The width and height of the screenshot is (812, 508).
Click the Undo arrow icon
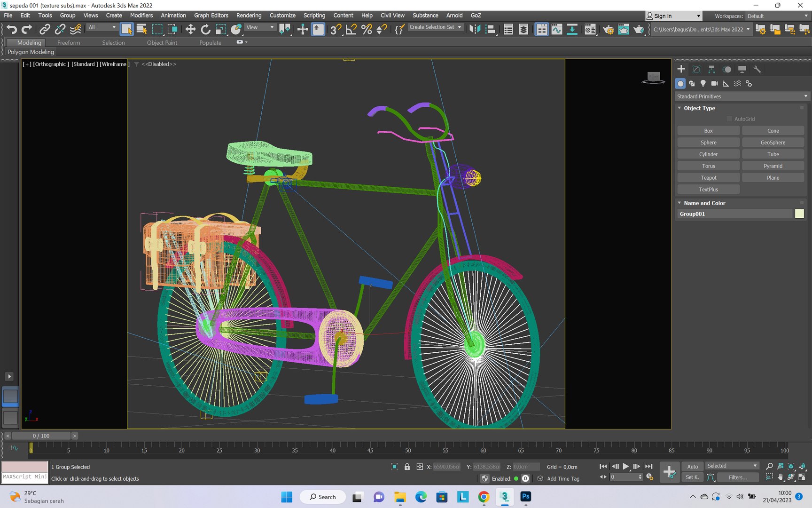[11, 29]
